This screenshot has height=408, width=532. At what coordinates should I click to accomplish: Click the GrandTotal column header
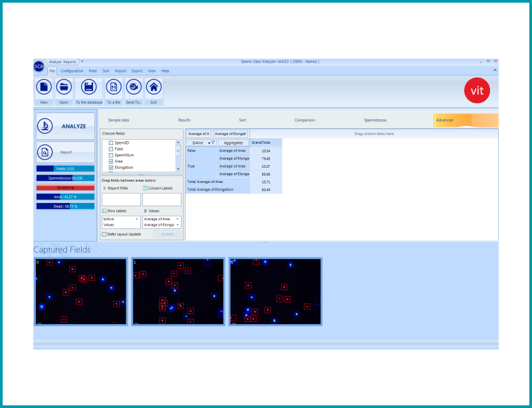(x=266, y=142)
